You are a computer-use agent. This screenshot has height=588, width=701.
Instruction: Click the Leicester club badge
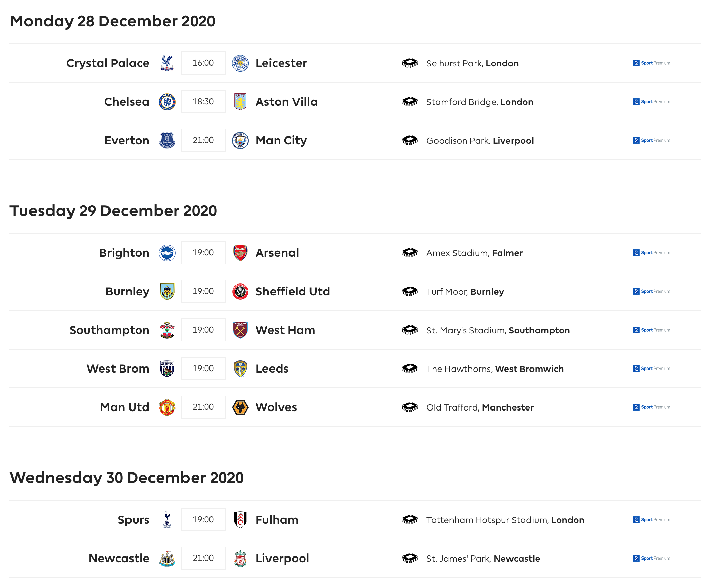coord(240,63)
